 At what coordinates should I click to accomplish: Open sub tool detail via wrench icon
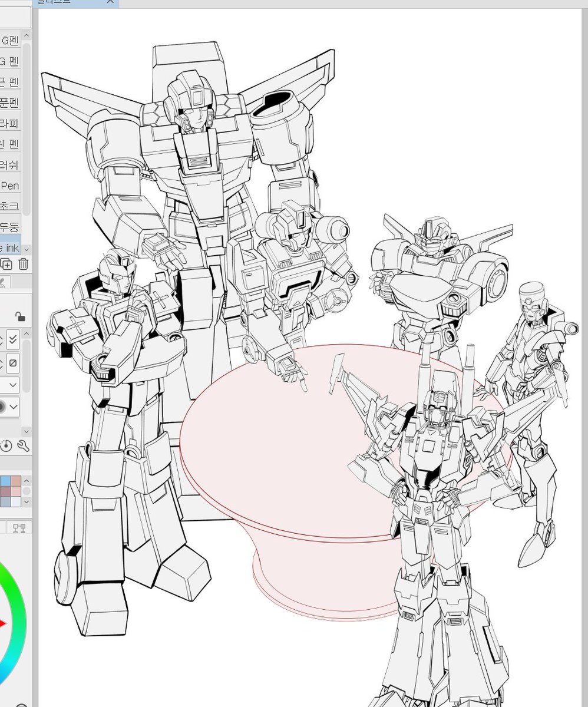(x=24, y=445)
